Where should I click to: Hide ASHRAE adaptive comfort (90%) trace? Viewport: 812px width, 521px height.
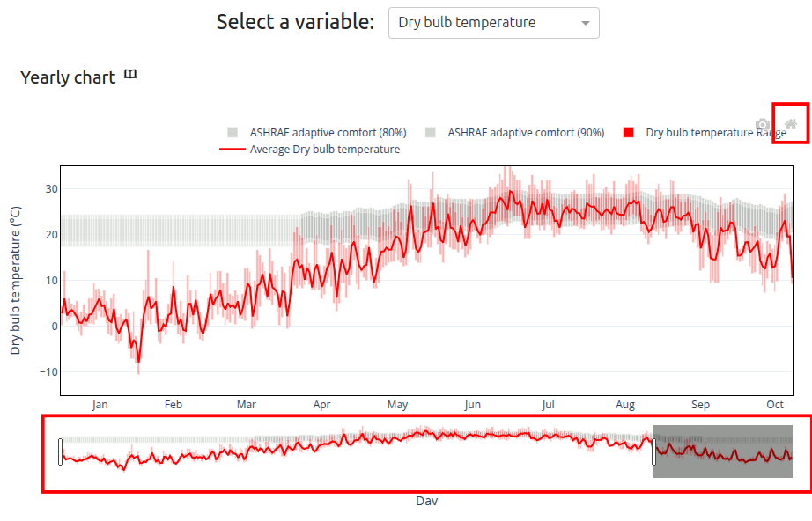(x=526, y=133)
